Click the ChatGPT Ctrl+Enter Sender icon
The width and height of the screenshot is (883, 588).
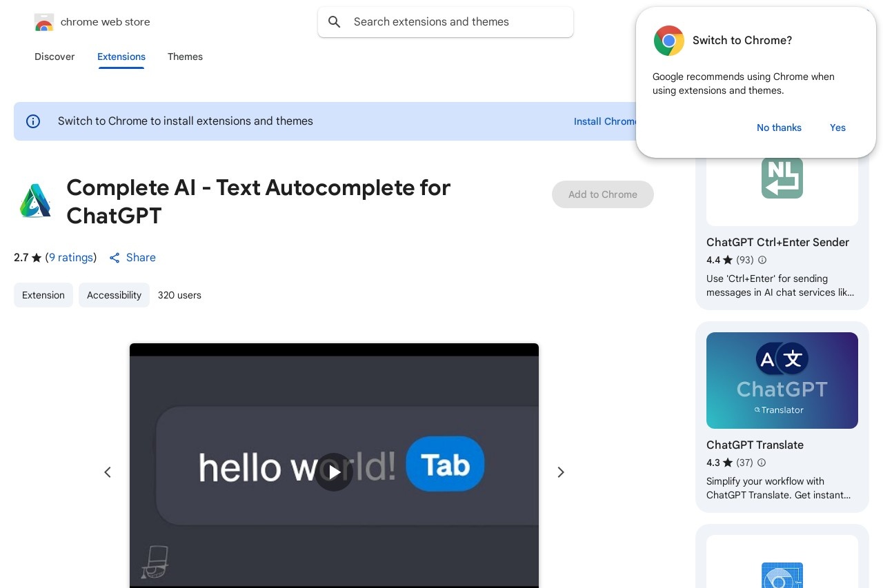782,178
